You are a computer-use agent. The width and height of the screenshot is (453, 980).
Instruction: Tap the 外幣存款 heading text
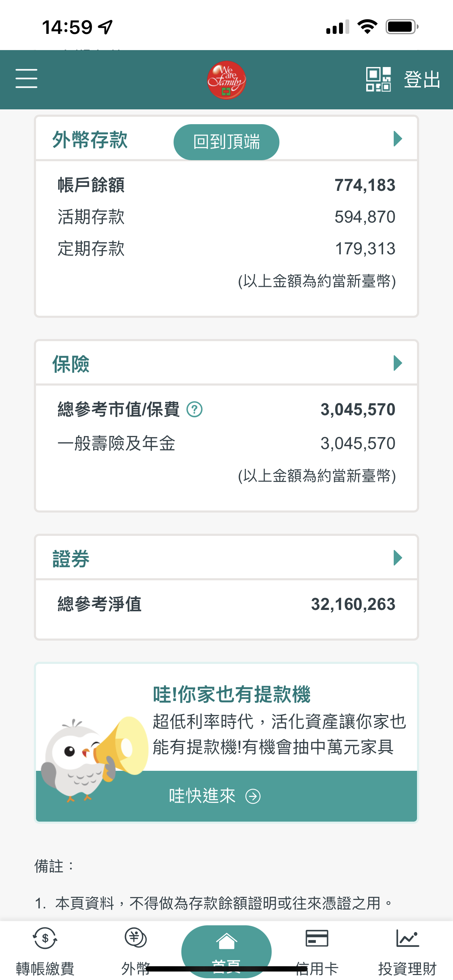pyautogui.click(x=90, y=140)
